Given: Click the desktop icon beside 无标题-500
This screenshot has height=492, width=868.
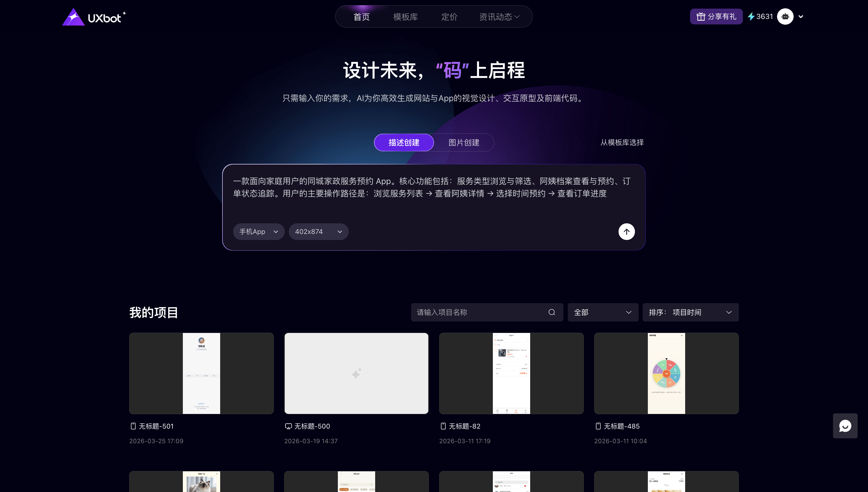Looking at the screenshot, I should (x=288, y=426).
